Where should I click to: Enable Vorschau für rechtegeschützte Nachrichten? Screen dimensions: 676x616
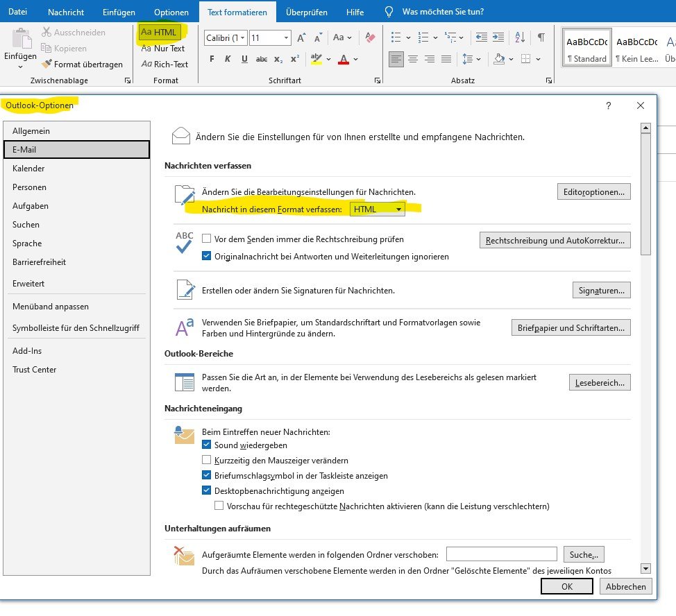[x=219, y=505]
